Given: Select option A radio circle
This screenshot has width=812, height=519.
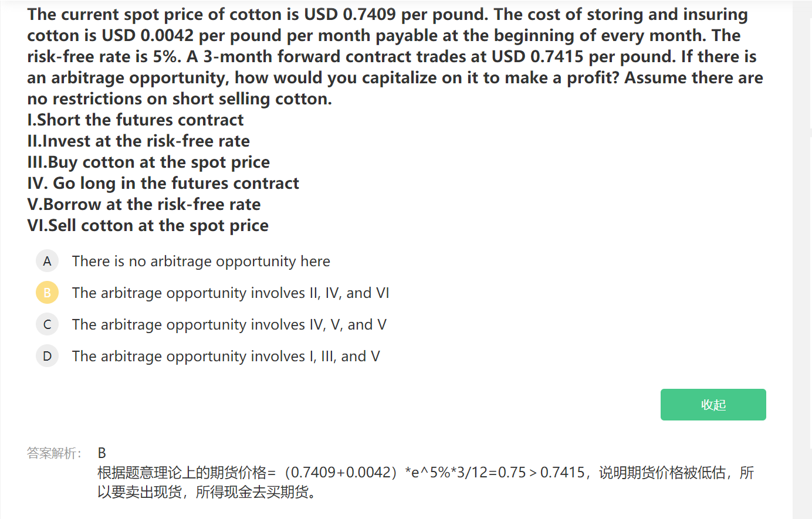Looking at the screenshot, I should tap(47, 261).
